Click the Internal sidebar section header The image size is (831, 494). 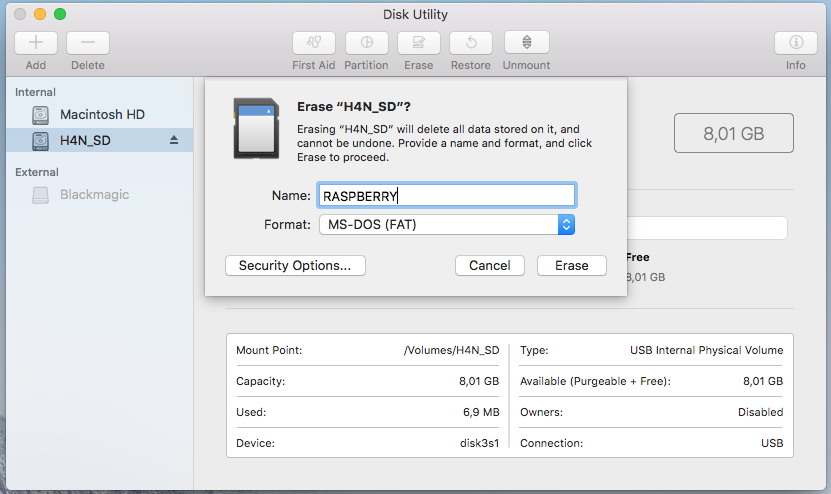click(35, 92)
